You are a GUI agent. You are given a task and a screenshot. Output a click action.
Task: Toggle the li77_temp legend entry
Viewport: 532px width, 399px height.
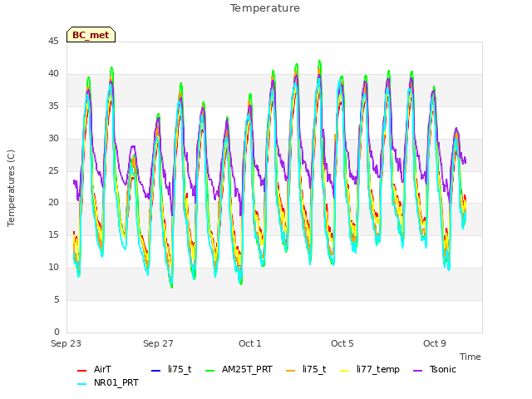369,369
